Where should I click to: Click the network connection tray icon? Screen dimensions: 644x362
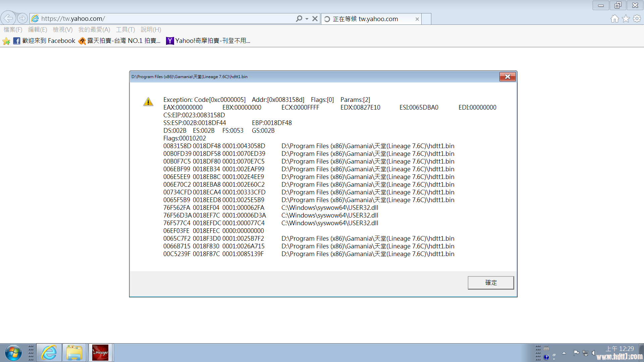(586, 353)
